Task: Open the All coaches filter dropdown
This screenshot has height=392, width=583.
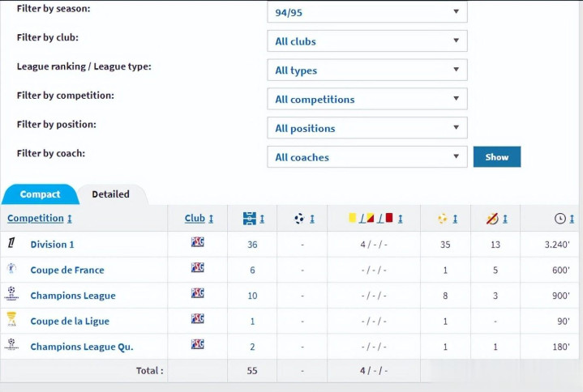Action: click(x=367, y=157)
